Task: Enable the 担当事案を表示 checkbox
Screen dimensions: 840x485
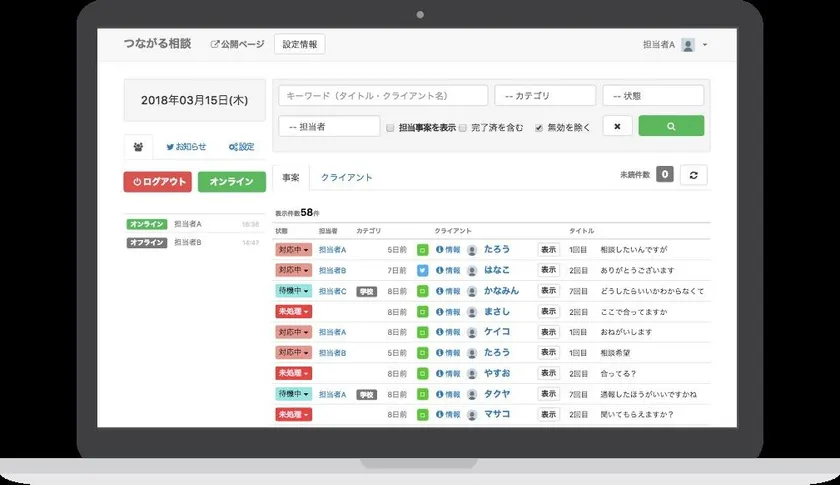Action: click(x=390, y=128)
